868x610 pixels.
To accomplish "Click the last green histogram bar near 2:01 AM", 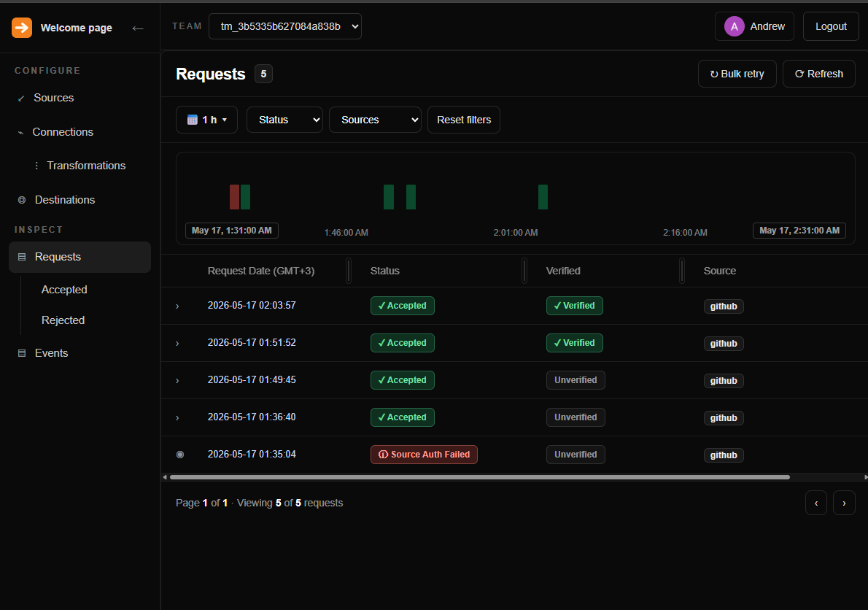I will pyautogui.click(x=543, y=197).
